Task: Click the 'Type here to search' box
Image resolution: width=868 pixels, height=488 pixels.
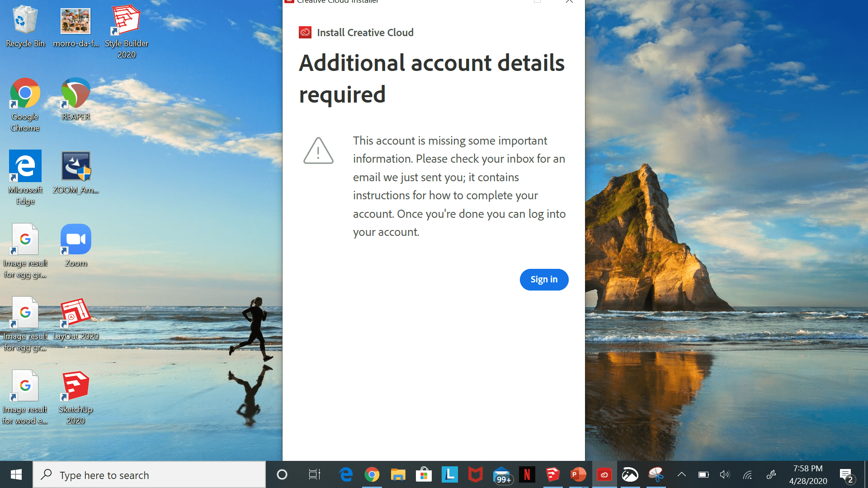Action: [x=149, y=475]
